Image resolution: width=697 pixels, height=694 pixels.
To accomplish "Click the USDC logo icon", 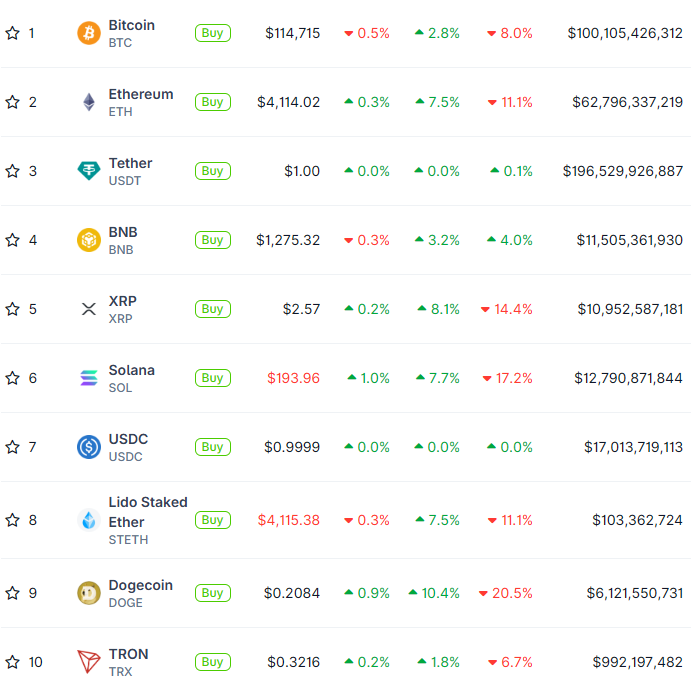I will tap(89, 447).
